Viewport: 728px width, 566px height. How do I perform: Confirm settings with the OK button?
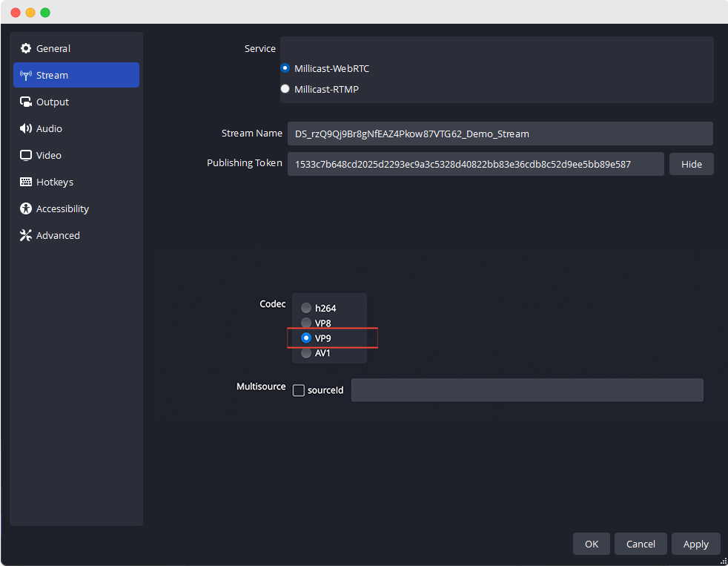pyautogui.click(x=591, y=544)
